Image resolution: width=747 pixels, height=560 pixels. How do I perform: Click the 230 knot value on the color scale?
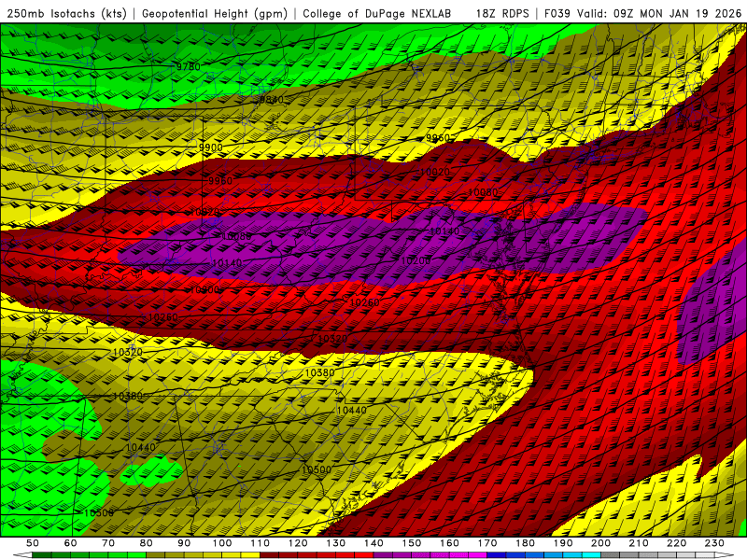pyautogui.click(x=714, y=543)
